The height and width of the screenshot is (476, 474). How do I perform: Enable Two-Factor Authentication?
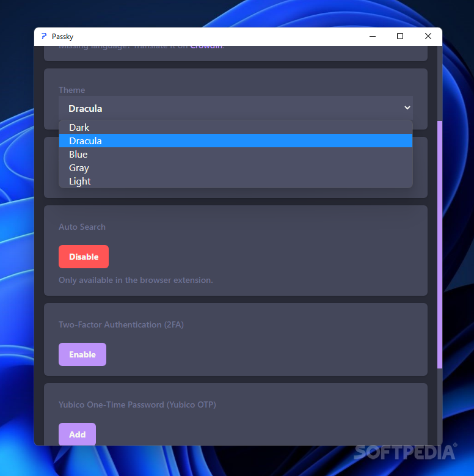(82, 354)
